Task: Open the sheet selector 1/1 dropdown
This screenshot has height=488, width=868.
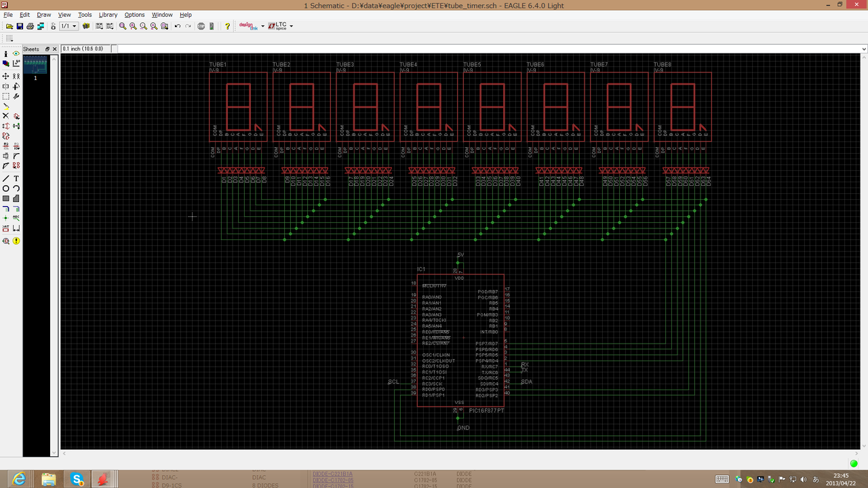Action: click(x=68, y=26)
